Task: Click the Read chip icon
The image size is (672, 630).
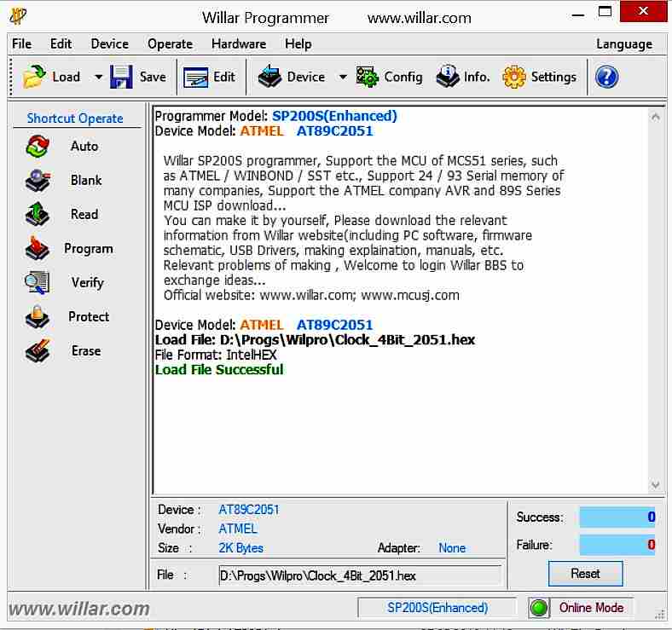Action: (x=38, y=214)
